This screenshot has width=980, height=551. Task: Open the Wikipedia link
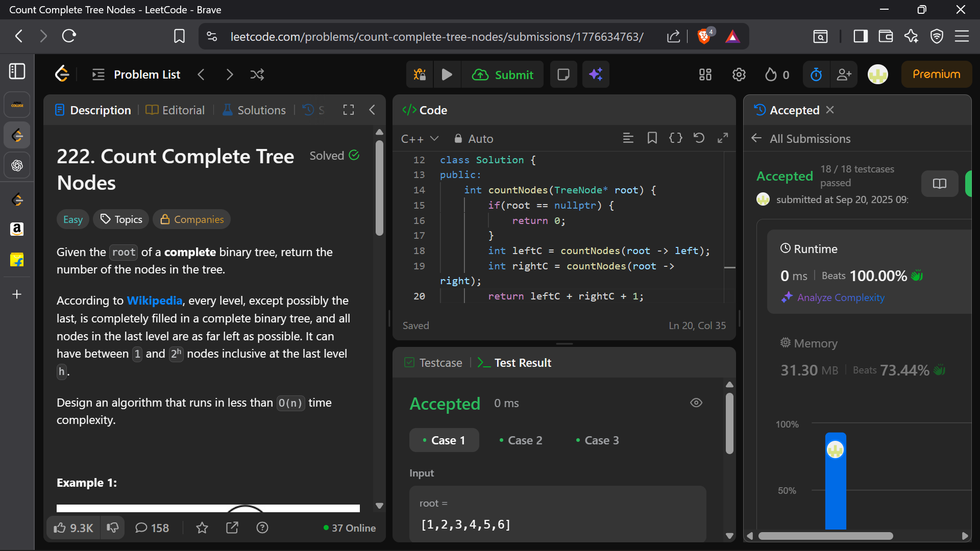click(x=154, y=301)
